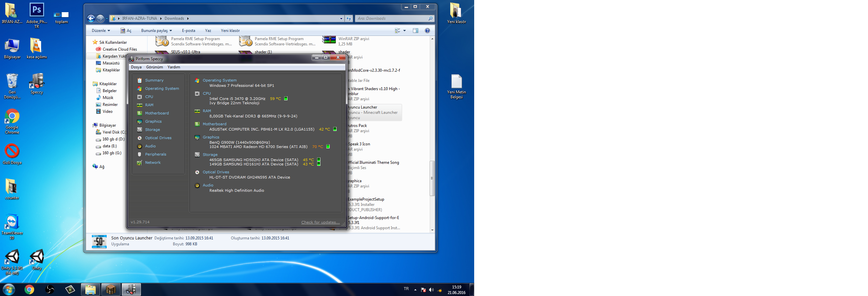Open the Operating System heading link in Speccy

tap(219, 80)
